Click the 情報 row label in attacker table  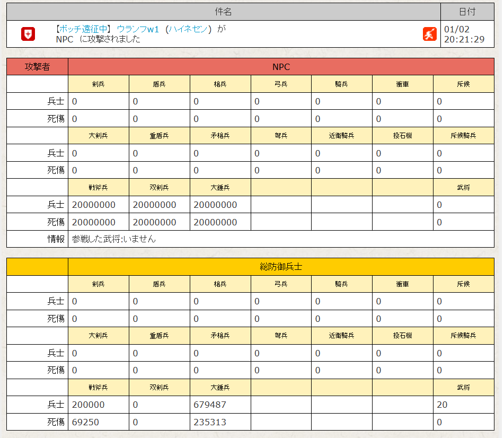pyautogui.click(x=56, y=239)
